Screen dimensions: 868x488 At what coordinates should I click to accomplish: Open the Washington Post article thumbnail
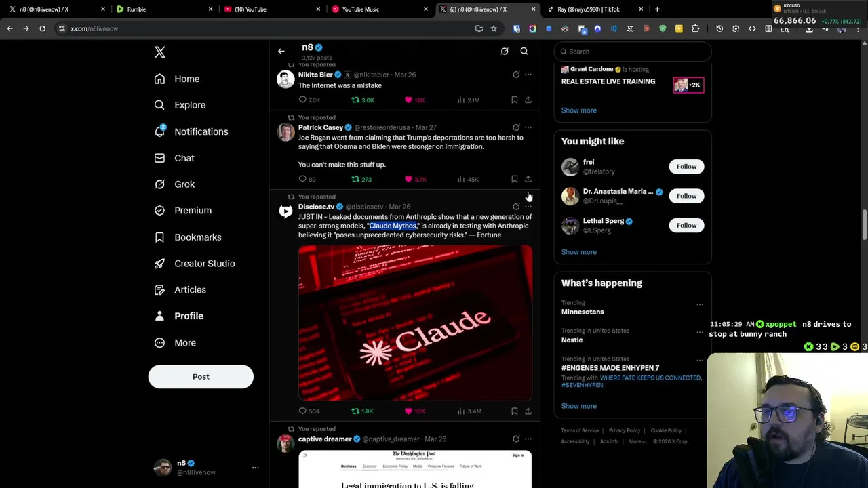point(415,469)
